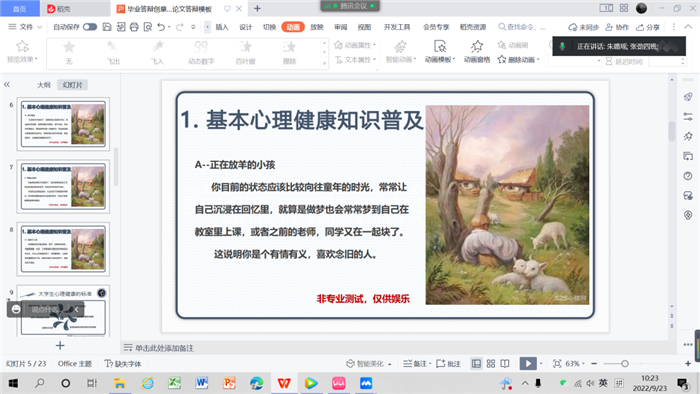Click the Windows Start button
Image resolution: width=700 pixels, height=394 pixels.
pyautogui.click(x=13, y=383)
